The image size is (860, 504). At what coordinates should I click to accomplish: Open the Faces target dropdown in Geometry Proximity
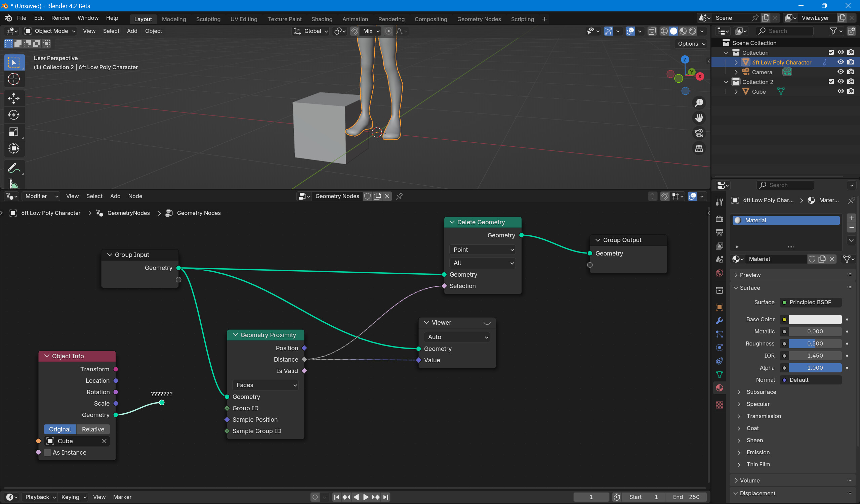265,385
